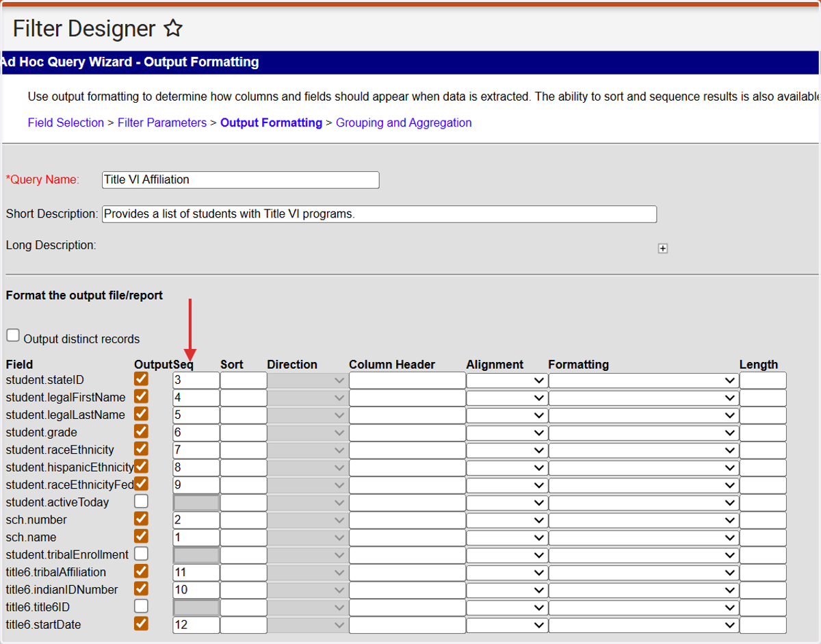Open the Grouping and Aggregation step
Screen dimensions: 821x644
click(404, 123)
